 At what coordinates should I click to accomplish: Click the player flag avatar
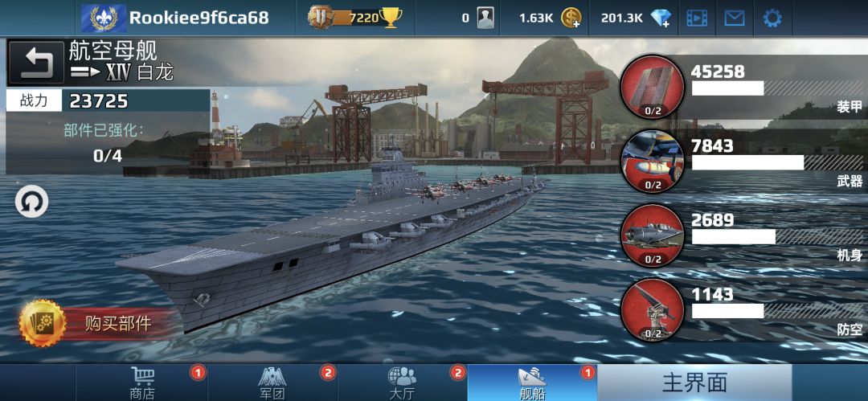click(104, 18)
